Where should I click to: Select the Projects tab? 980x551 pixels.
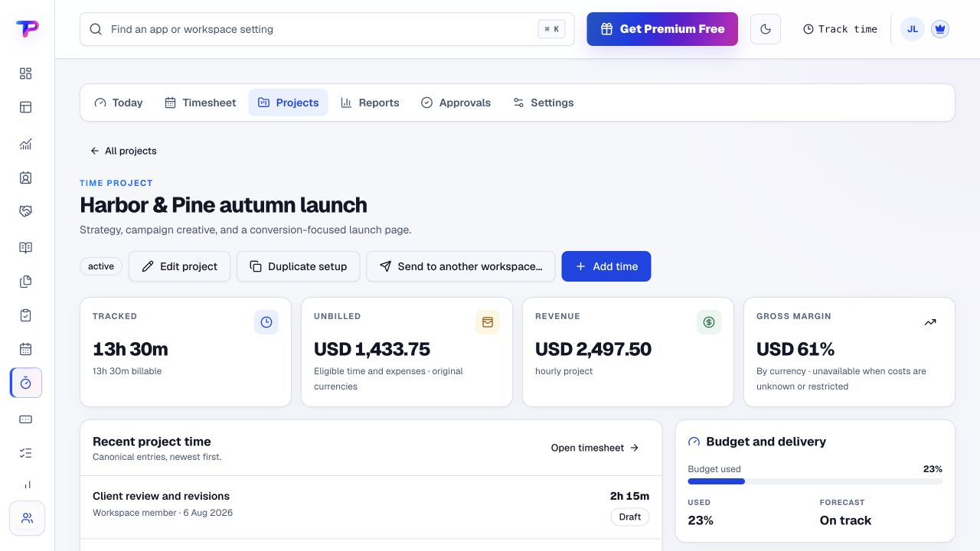click(289, 103)
